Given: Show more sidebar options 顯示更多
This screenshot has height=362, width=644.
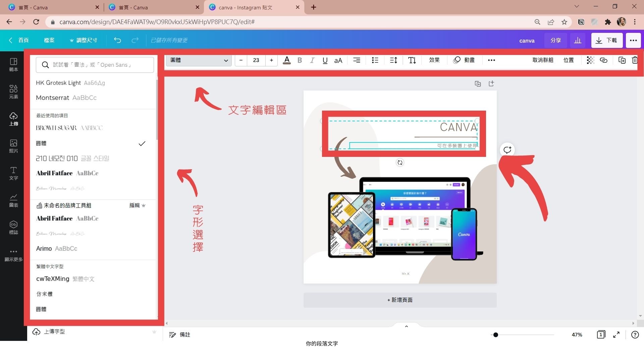Looking at the screenshot, I should coord(13,255).
